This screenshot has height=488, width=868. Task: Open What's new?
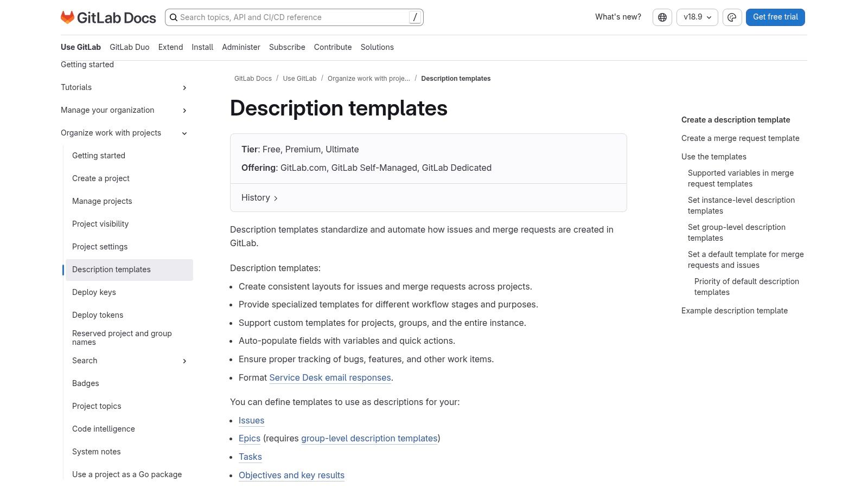coord(617,17)
